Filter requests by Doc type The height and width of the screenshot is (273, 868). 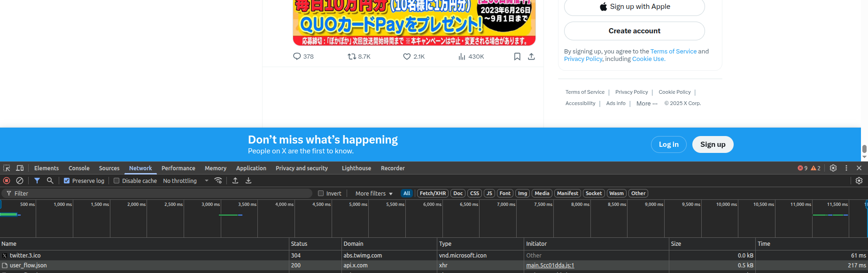pos(458,193)
